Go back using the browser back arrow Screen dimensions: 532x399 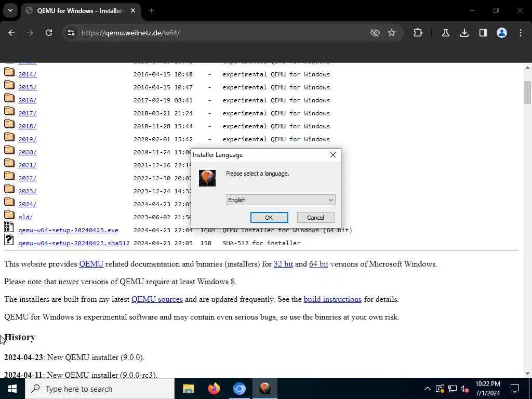click(x=11, y=33)
